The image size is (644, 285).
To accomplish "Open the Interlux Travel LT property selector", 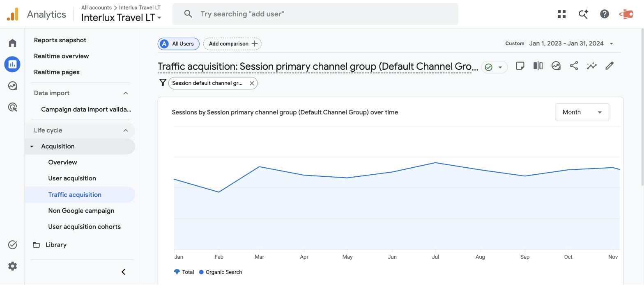I will [x=121, y=18].
